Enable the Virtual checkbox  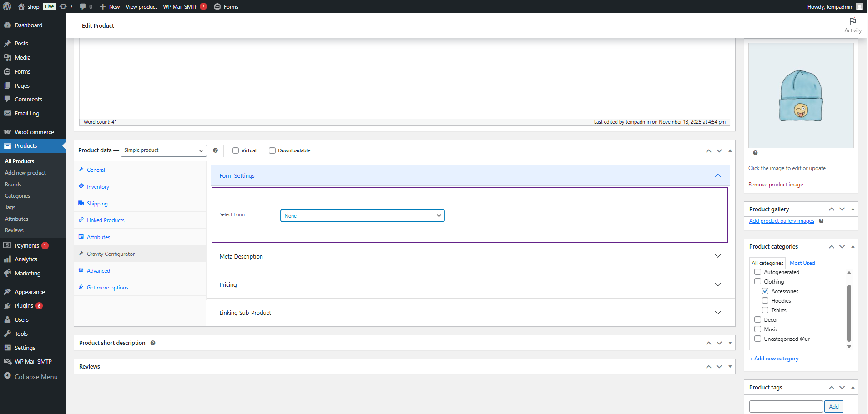(236, 150)
